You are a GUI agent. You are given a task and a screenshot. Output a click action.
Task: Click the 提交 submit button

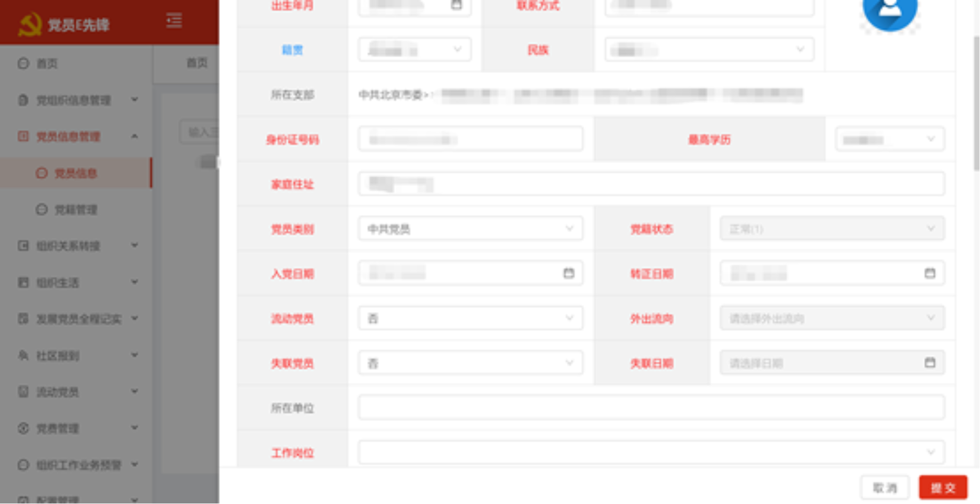[x=943, y=488]
